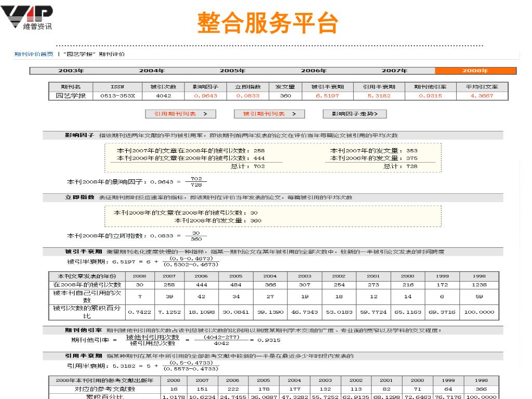Click the citing half-life value 5.3182
Screen dimensions: 532x399
tap(379, 96)
